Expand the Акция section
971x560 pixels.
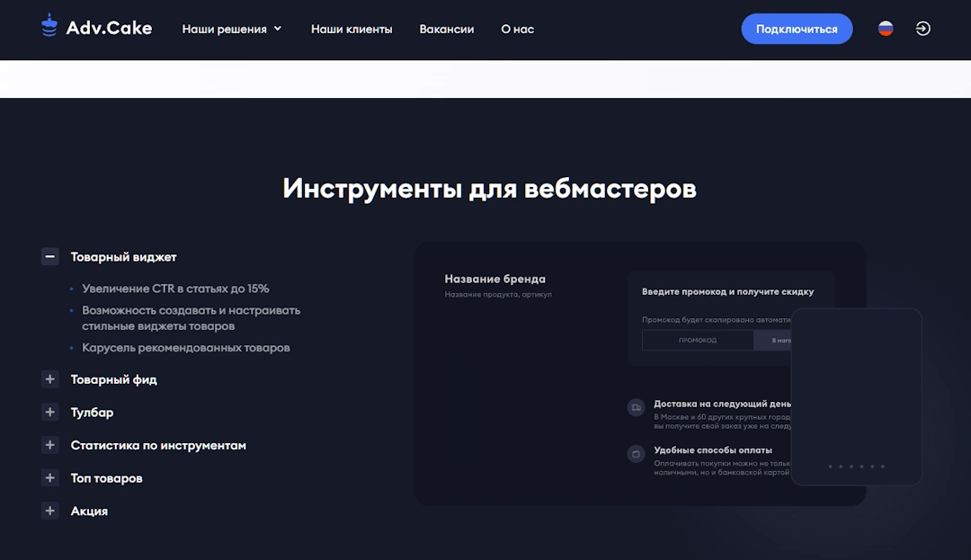coord(49,511)
